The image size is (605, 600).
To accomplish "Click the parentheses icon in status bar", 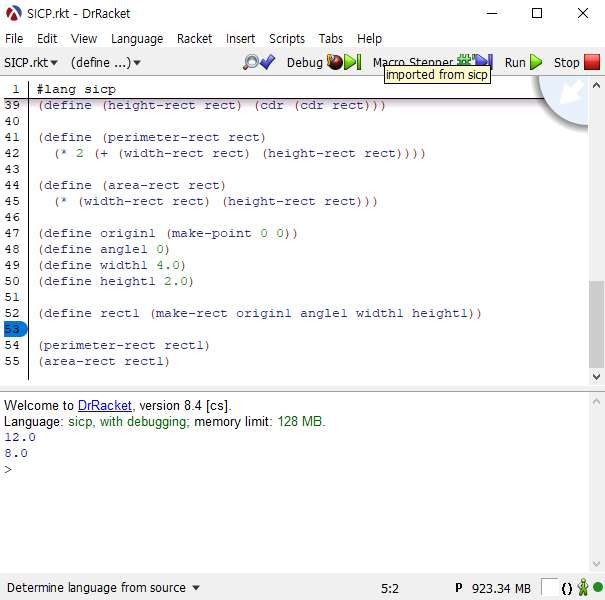I will coord(567,588).
